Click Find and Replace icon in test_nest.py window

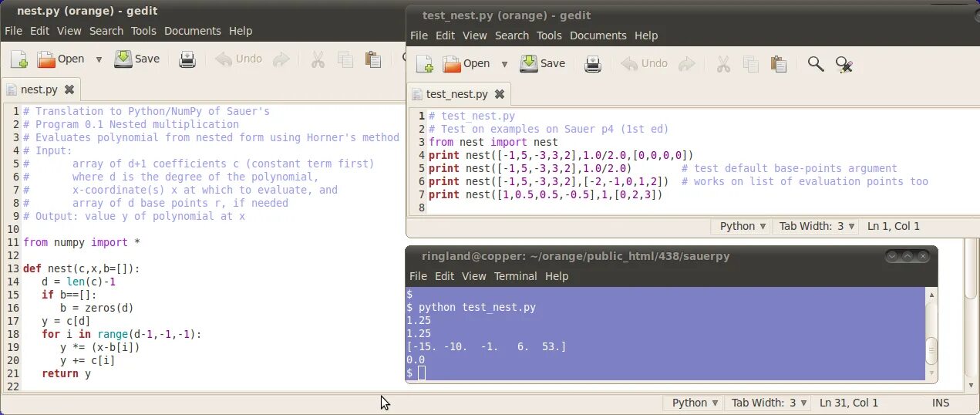844,64
